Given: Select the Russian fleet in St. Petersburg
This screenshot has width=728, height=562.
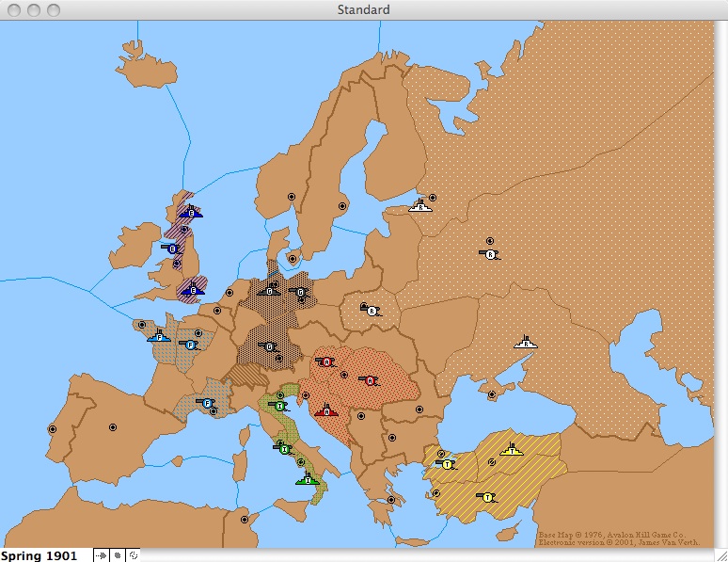Looking at the screenshot, I should [x=420, y=206].
